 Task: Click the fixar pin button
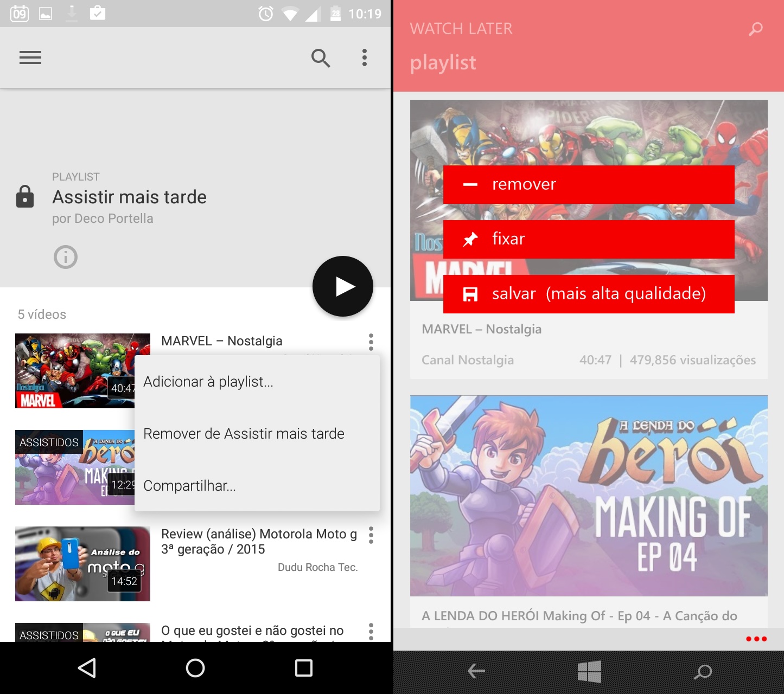tap(589, 239)
